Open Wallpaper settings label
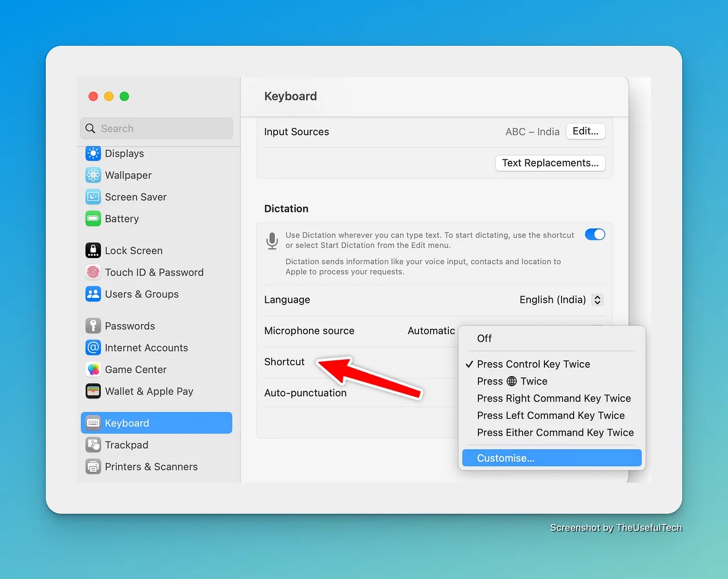The image size is (728, 579). coord(128,175)
